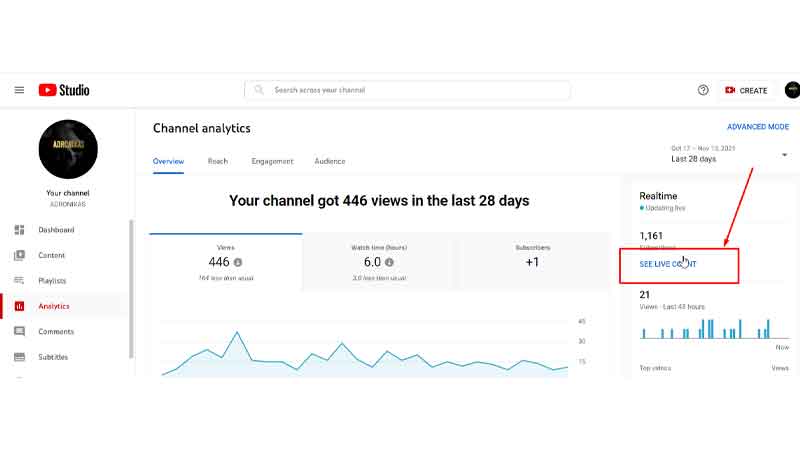Click the Your channel label
Image resolution: width=800 pixels, height=450 pixels.
point(68,193)
